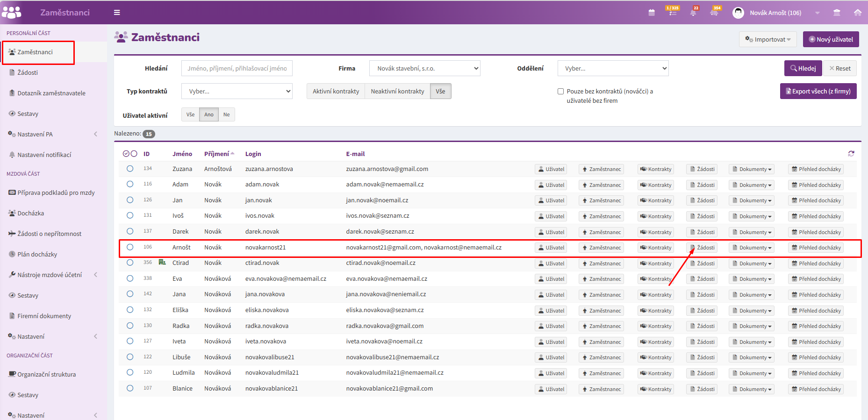Open Žádosti in the sidebar
Screen dimensions: 868x420
pyautogui.click(x=28, y=72)
